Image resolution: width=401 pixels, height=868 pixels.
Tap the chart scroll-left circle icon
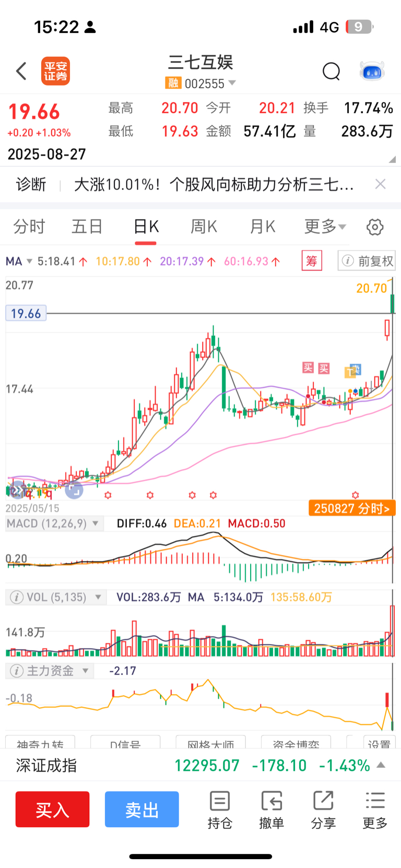[x=17, y=490]
